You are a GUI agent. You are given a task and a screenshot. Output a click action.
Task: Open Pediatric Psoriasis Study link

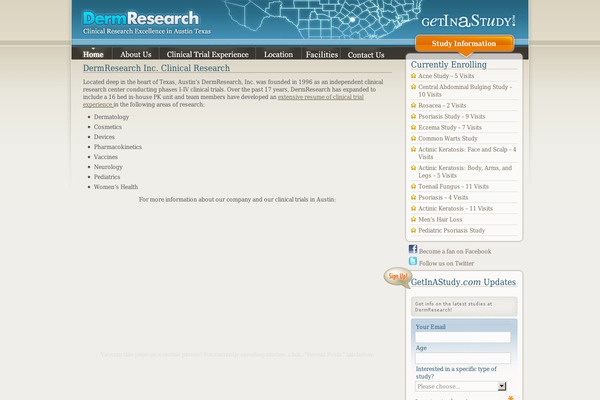[452, 230]
